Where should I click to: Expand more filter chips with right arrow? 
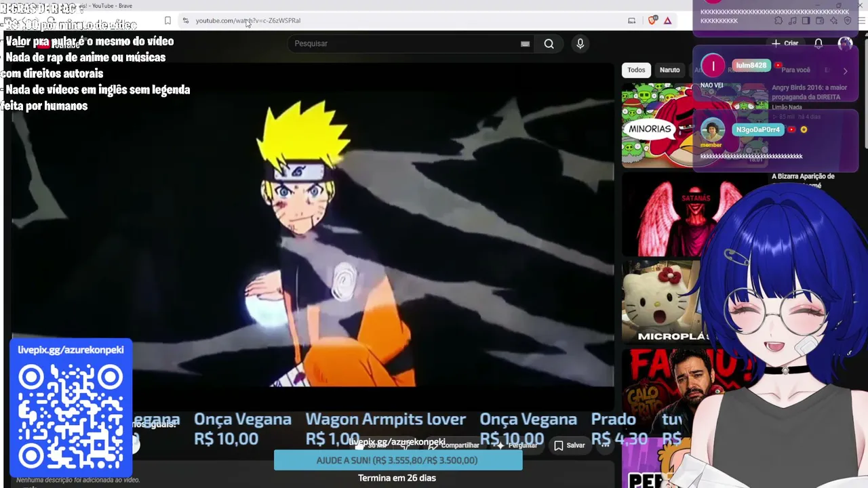point(845,70)
